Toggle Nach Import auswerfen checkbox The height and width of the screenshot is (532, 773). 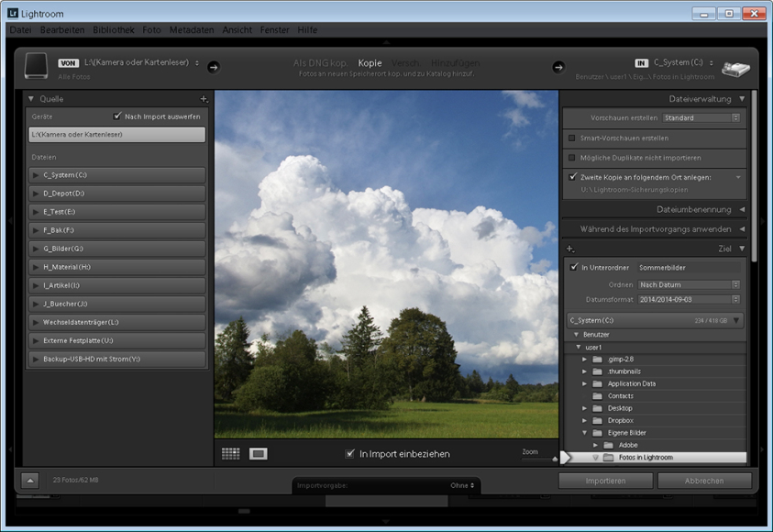pos(117,116)
